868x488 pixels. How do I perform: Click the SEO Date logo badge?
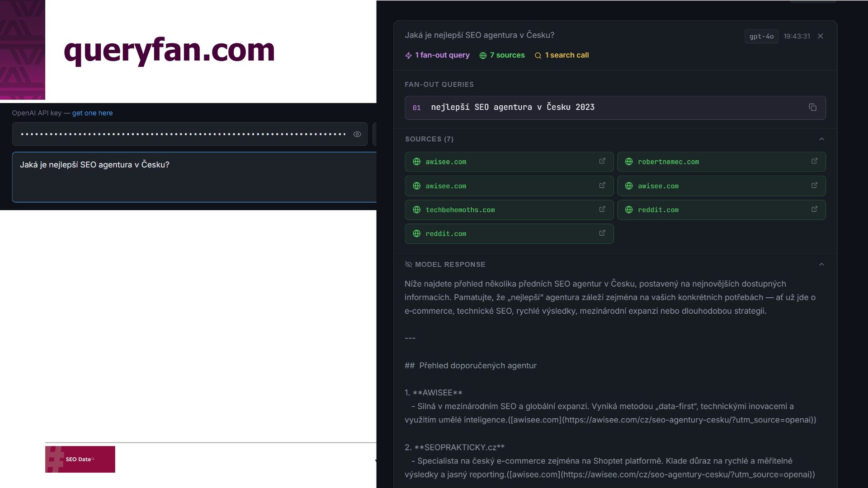coord(80,459)
